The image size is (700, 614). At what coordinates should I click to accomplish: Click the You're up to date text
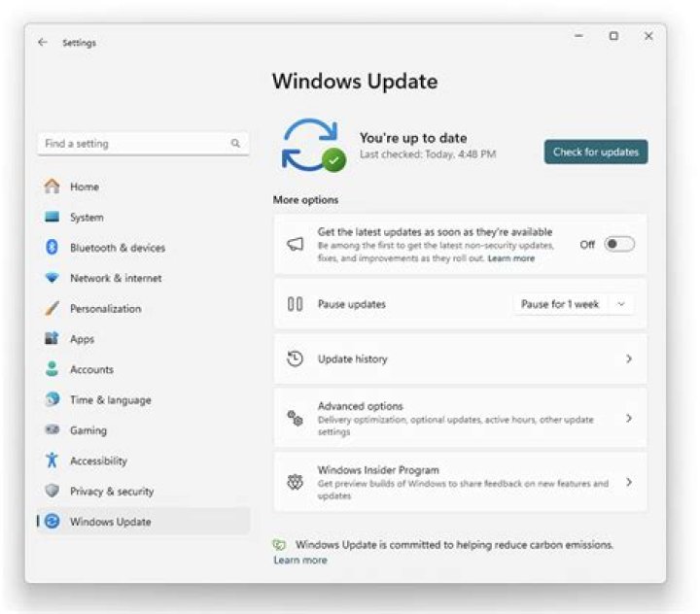[413, 138]
